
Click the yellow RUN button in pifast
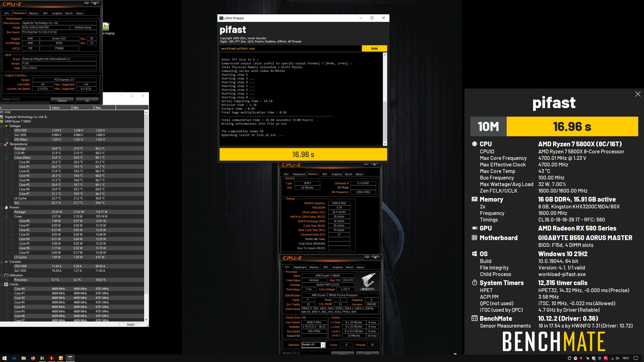(374, 49)
